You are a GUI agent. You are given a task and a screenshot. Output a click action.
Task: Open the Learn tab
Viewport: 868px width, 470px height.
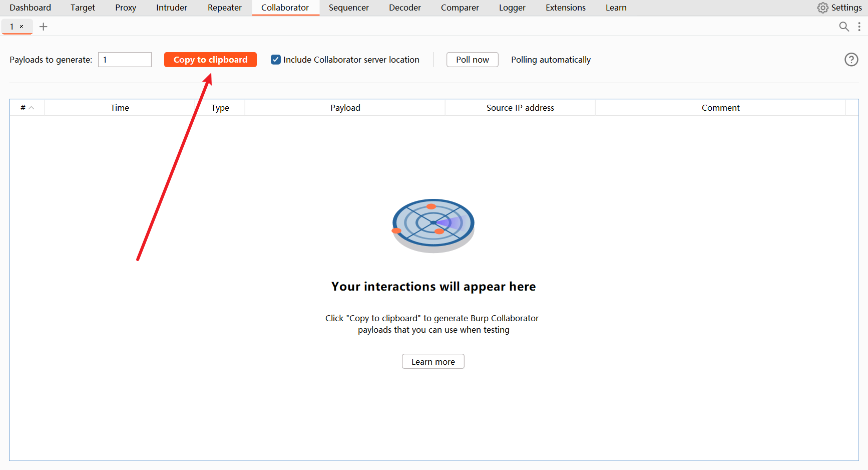[x=616, y=8]
